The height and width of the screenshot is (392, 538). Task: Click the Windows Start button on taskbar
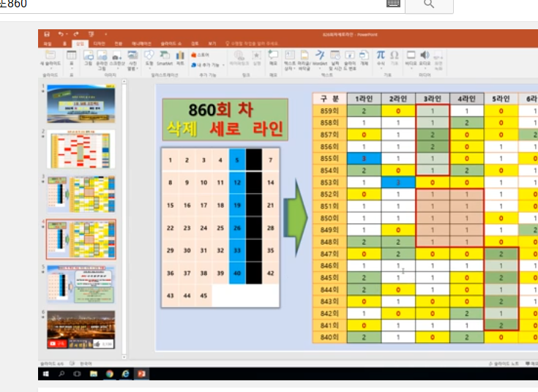tap(46, 374)
